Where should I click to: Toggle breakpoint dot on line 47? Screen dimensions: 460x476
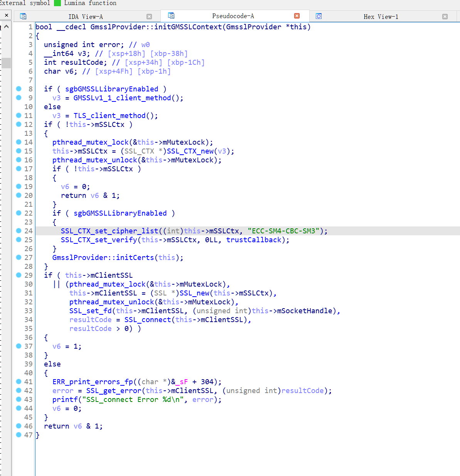click(19, 435)
